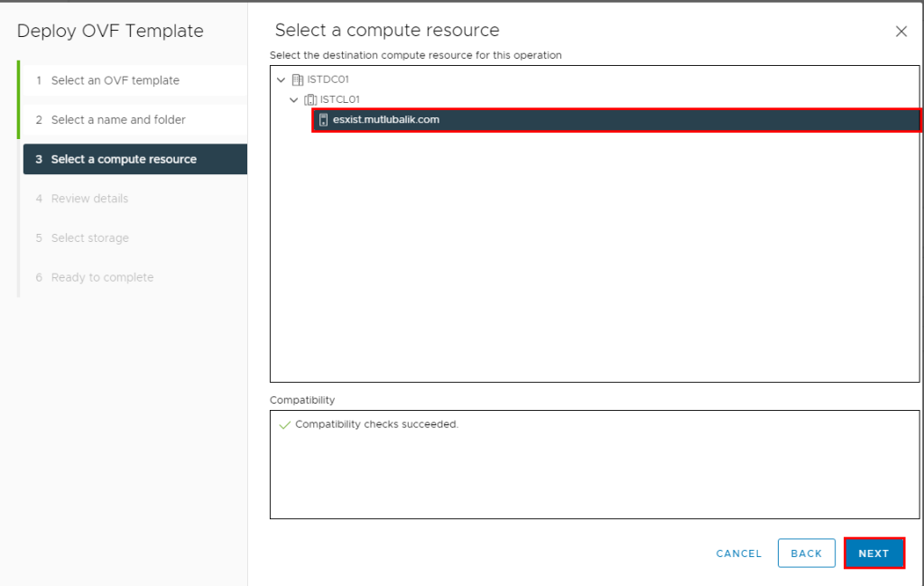Cancel the Deploy OVF Template wizard
The width and height of the screenshot is (924, 586).
(738, 553)
